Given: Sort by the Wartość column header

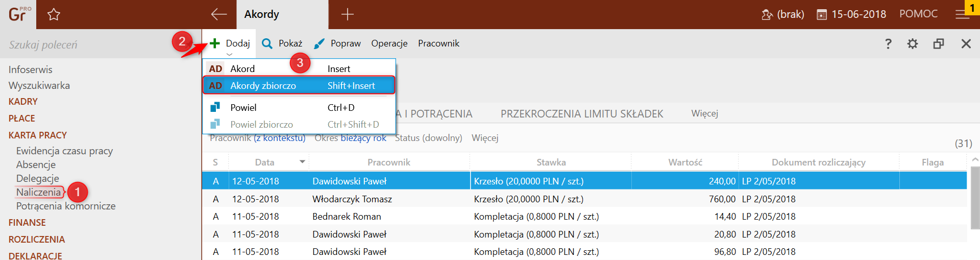Looking at the screenshot, I should point(685,162).
